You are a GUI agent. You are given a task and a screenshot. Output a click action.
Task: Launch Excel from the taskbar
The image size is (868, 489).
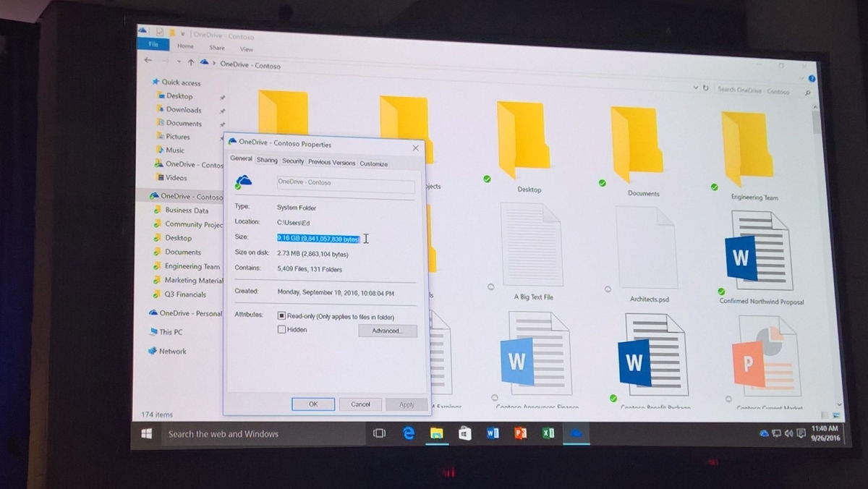[548, 433]
